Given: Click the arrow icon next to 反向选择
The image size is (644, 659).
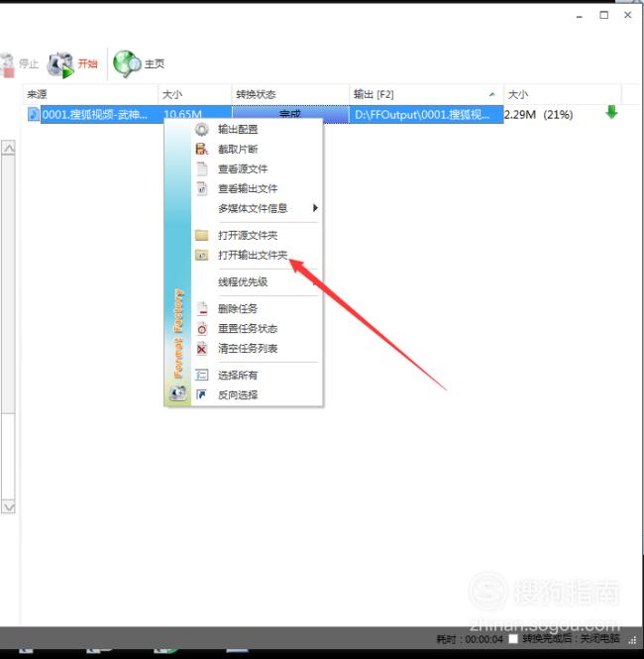Looking at the screenshot, I should (x=202, y=394).
